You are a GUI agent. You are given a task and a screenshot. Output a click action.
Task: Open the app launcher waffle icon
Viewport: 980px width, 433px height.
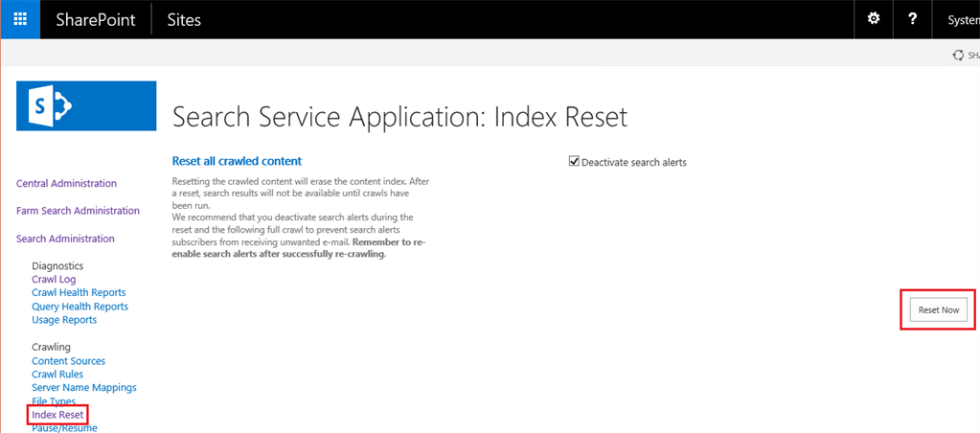20,19
